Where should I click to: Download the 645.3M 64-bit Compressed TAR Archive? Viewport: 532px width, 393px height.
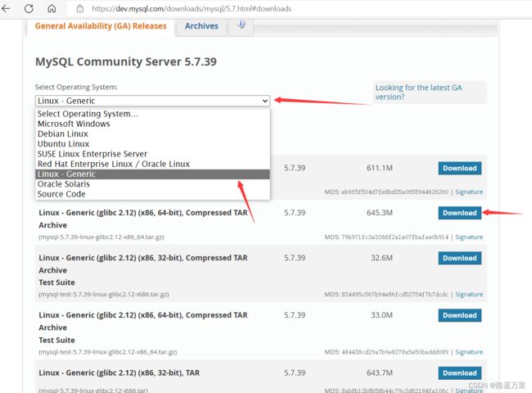(459, 213)
